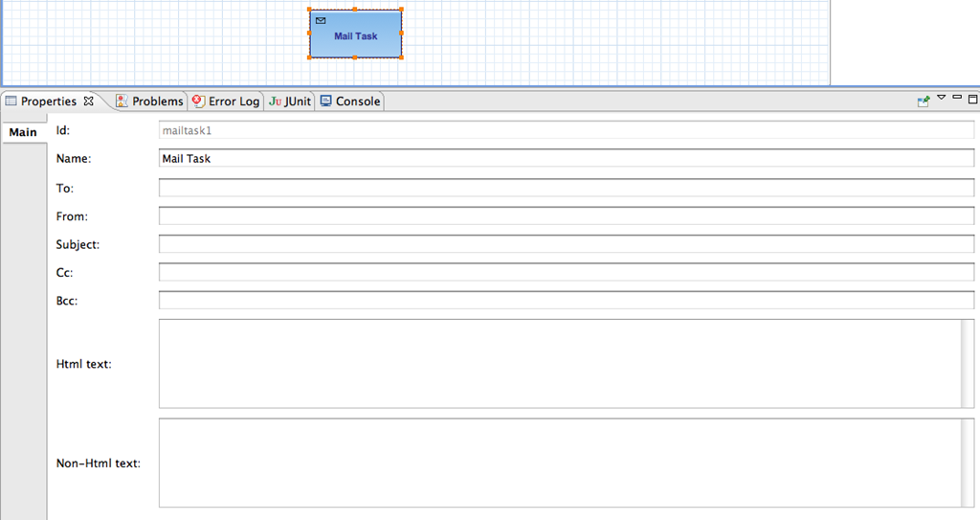980x520 pixels.
Task: Open the Properties view menu triangle
Action: coord(942,98)
